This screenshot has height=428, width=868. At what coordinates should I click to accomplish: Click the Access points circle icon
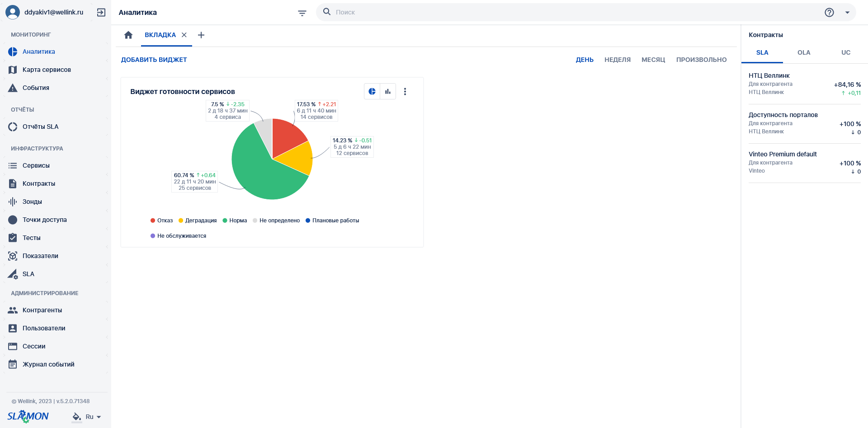point(13,220)
